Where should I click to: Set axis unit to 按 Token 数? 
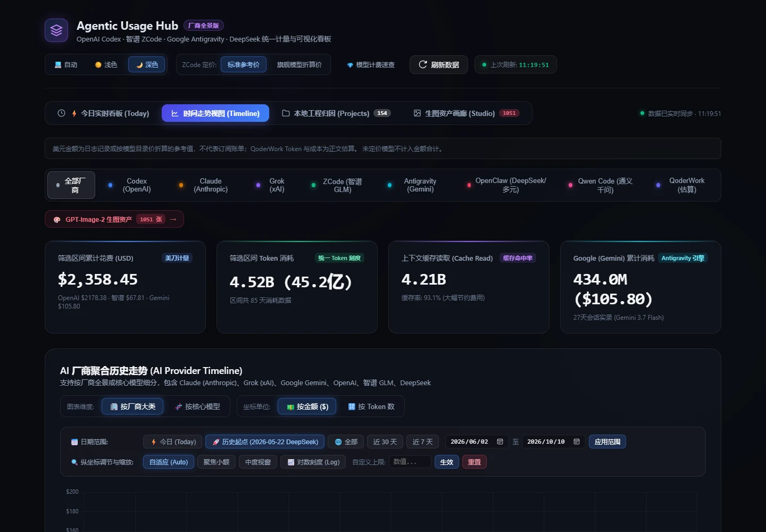pos(371,406)
